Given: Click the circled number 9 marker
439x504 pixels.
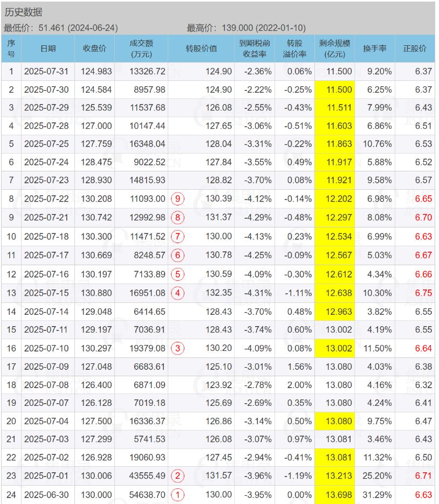Looking at the screenshot, I should [x=178, y=199].
